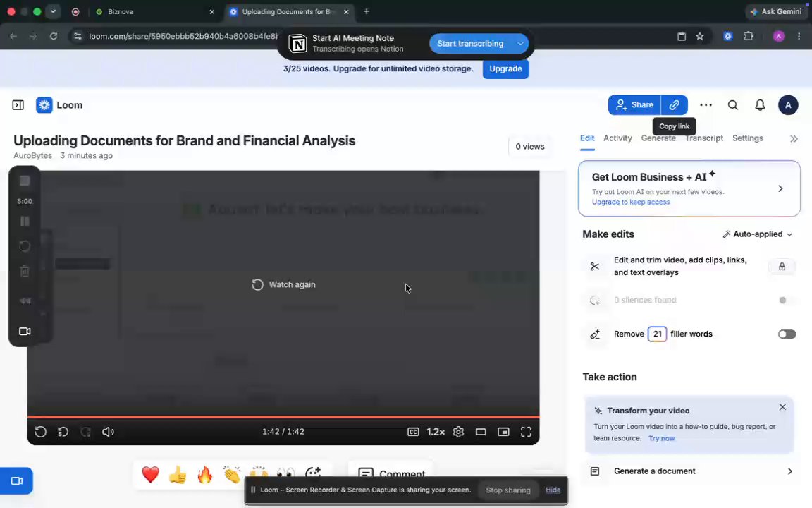Open the Settings tab

coord(747,138)
